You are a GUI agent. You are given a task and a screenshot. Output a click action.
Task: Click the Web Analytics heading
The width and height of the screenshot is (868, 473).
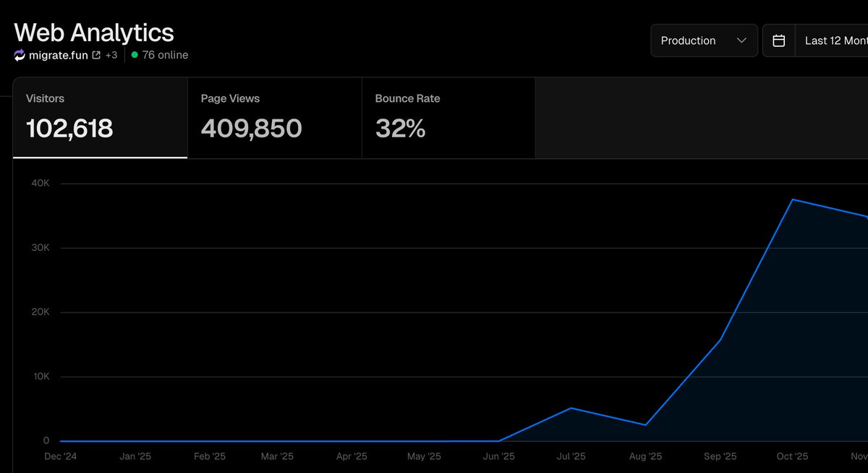click(x=94, y=33)
